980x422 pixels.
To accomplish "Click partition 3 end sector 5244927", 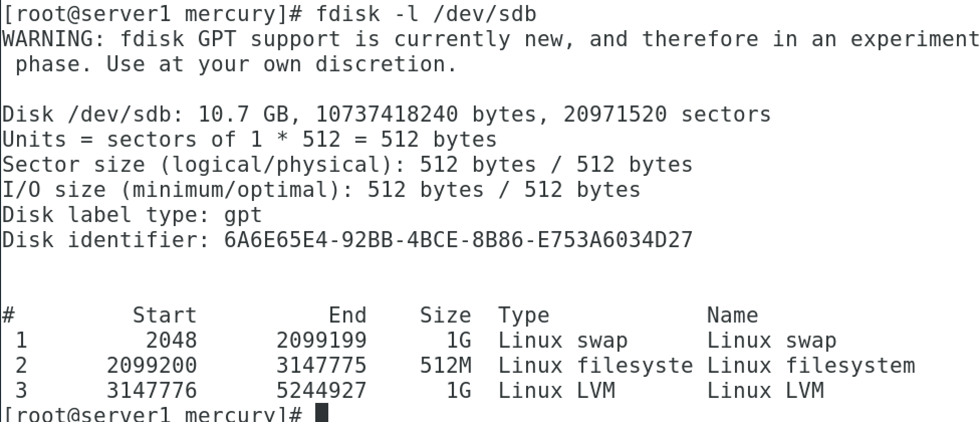I will pos(321,390).
